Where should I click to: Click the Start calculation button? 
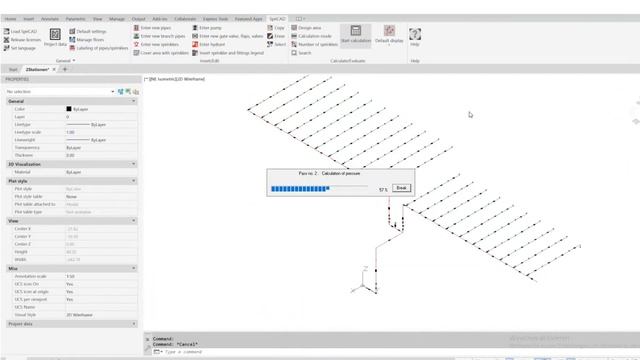click(x=356, y=35)
